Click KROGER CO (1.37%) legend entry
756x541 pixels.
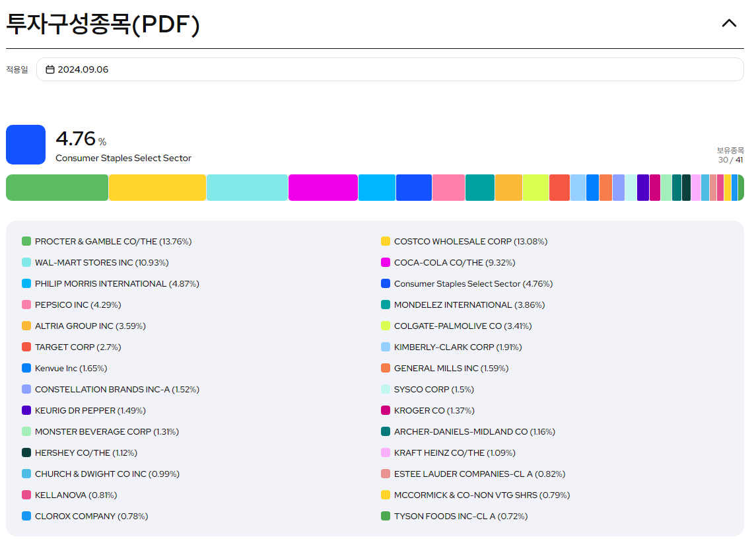pos(428,410)
